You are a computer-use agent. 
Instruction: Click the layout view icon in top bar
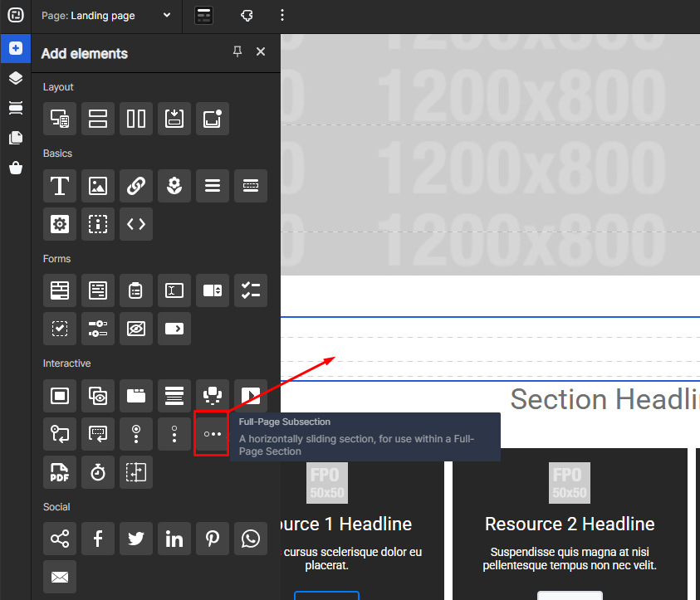pyautogui.click(x=203, y=16)
